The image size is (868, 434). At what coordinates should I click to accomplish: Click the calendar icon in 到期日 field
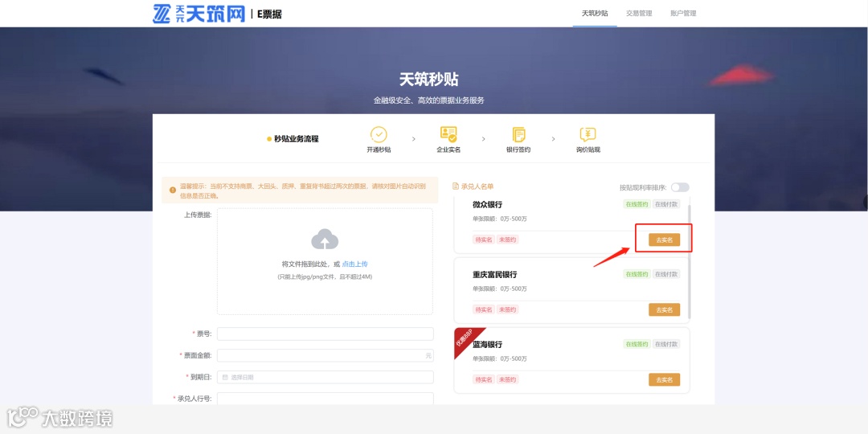coord(225,377)
